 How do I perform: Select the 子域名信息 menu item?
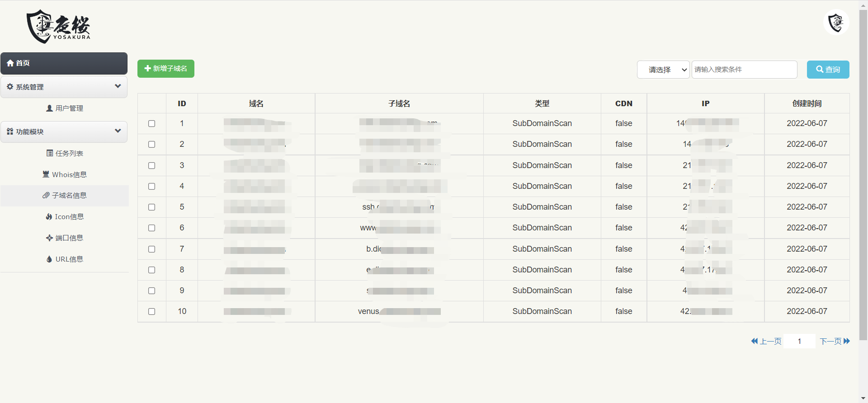click(x=64, y=196)
